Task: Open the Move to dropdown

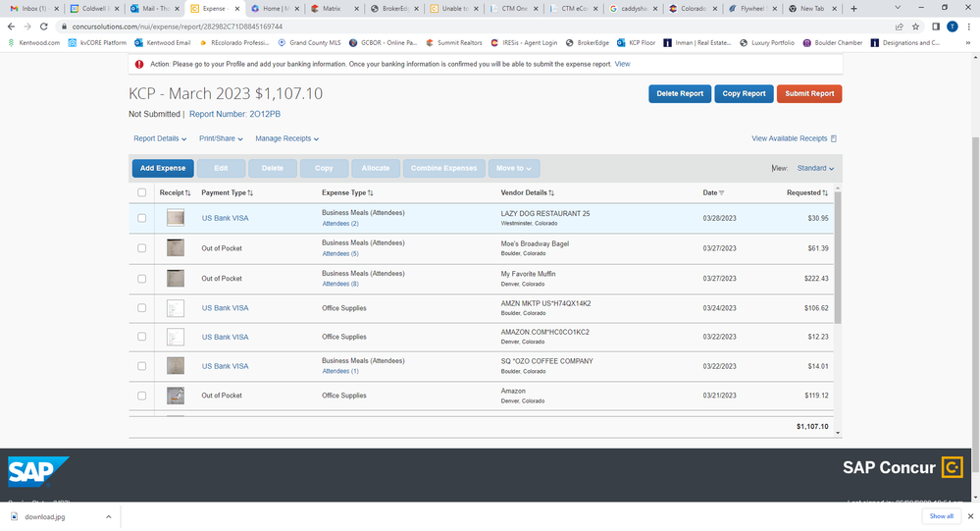Action: pos(514,168)
